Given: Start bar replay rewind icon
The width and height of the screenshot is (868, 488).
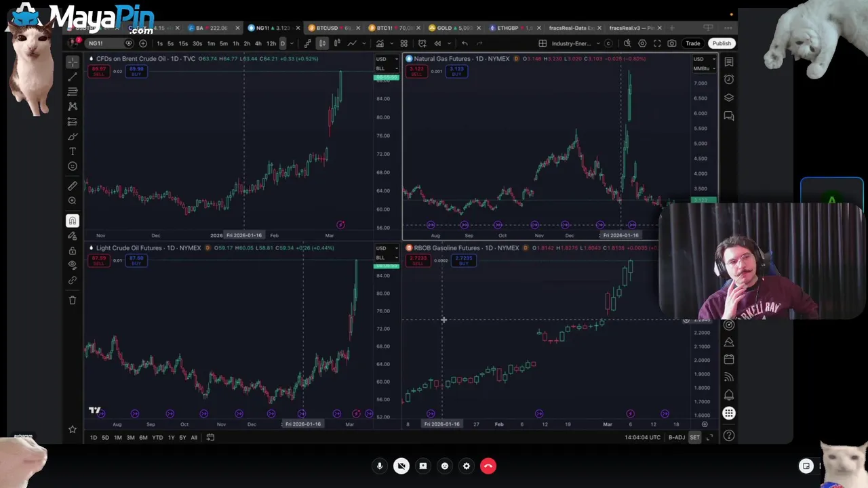Looking at the screenshot, I should click(437, 43).
